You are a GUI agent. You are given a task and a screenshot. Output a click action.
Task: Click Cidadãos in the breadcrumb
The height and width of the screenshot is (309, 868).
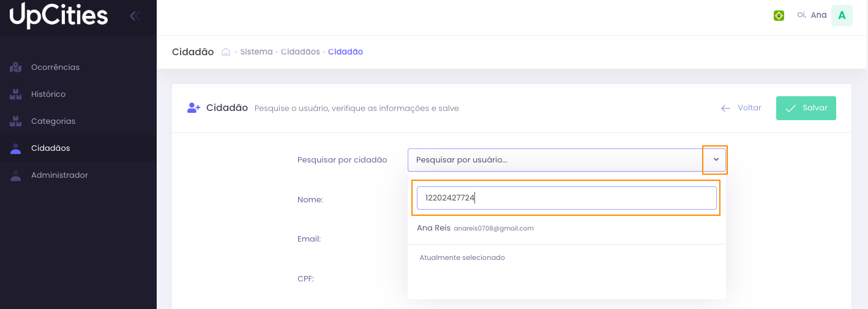pos(301,52)
